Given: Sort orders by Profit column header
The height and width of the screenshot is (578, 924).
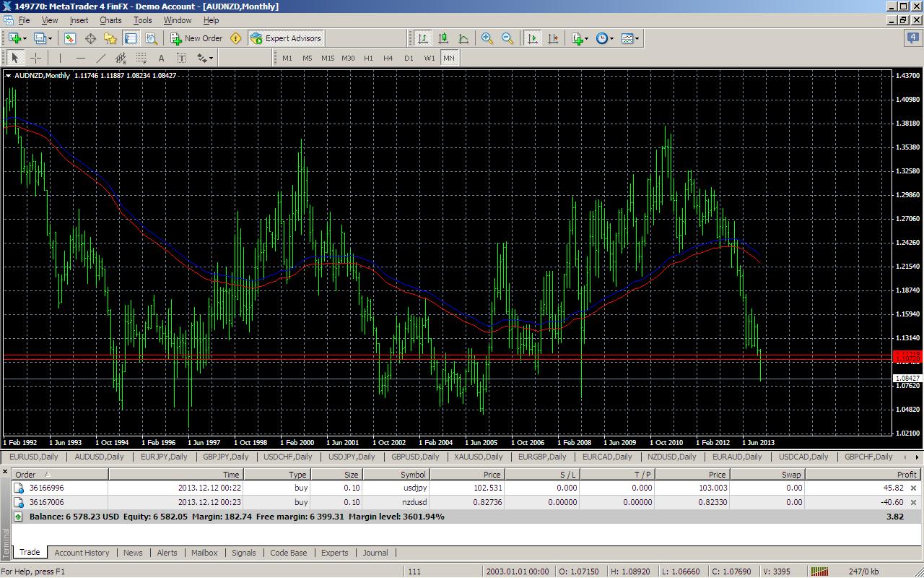Looking at the screenshot, I should pyautogui.click(x=863, y=475).
